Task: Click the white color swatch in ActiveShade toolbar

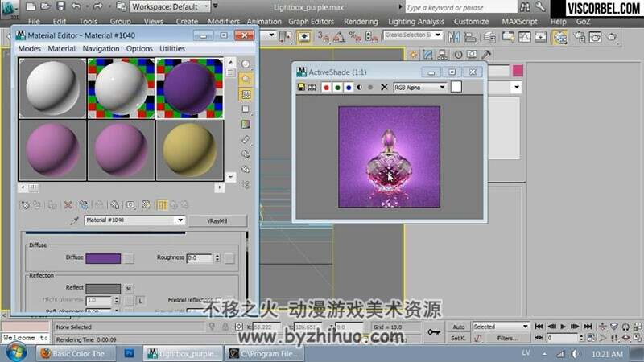Action: [456, 87]
